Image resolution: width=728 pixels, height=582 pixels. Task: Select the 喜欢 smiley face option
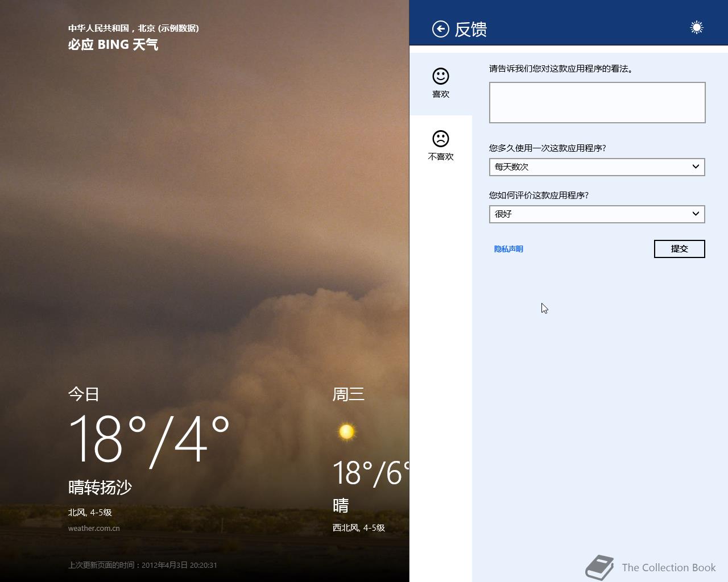coord(441,84)
